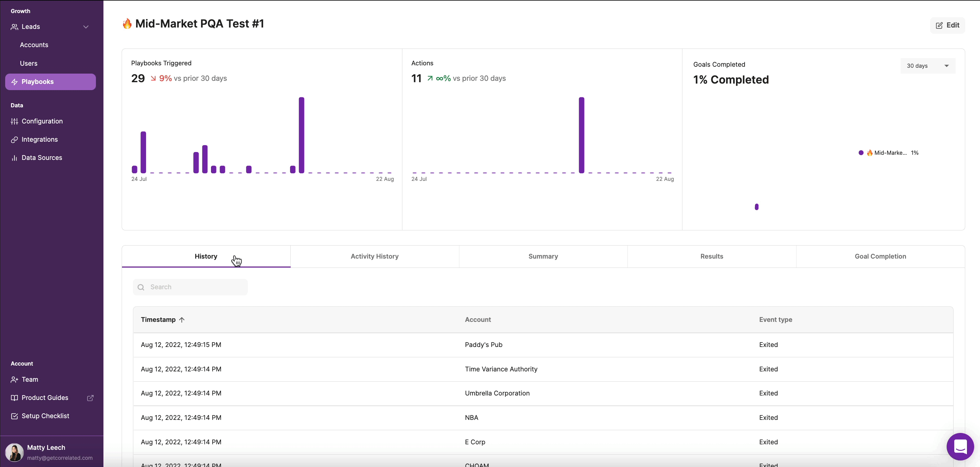Click the fire emoji in the playbook title
980x467 pixels.
click(127, 24)
